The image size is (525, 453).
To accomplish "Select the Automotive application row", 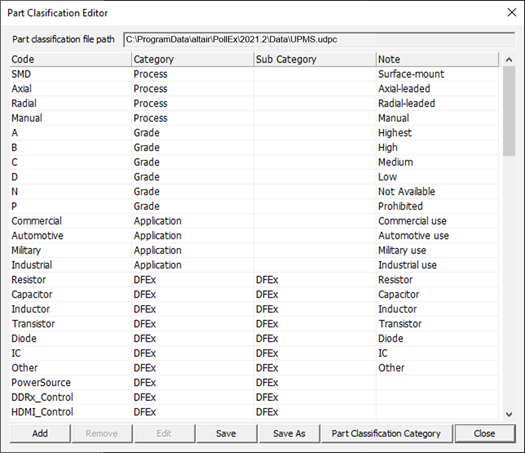I will click(x=254, y=236).
